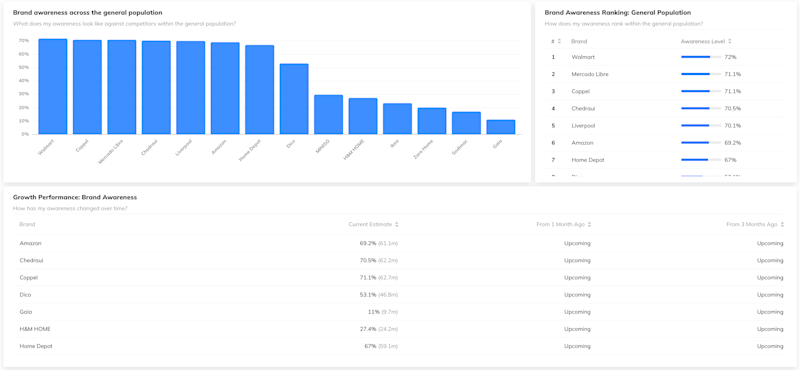800x370 pixels.
Task: Click the 71.1% (62.7m) estimate
Action: 379,278
